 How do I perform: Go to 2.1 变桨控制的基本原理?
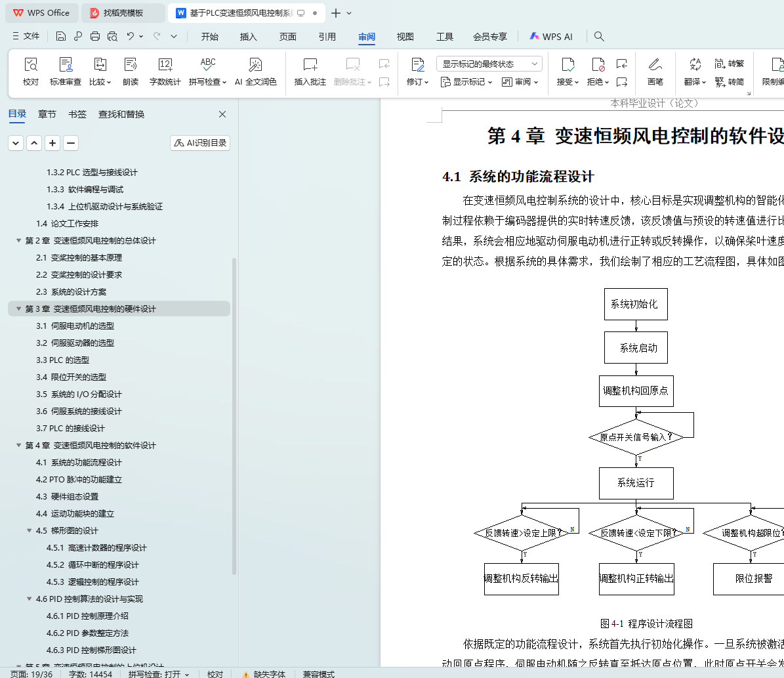click(79, 258)
